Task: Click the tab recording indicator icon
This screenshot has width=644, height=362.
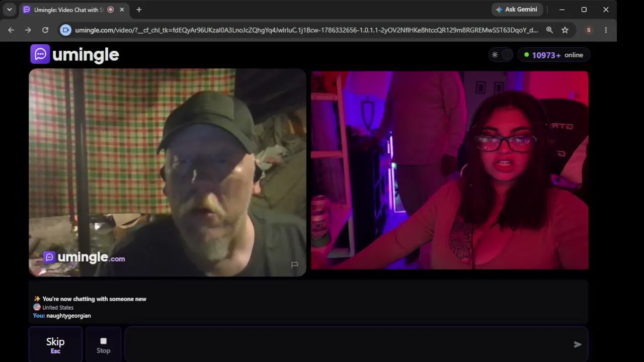Action: click(111, 10)
